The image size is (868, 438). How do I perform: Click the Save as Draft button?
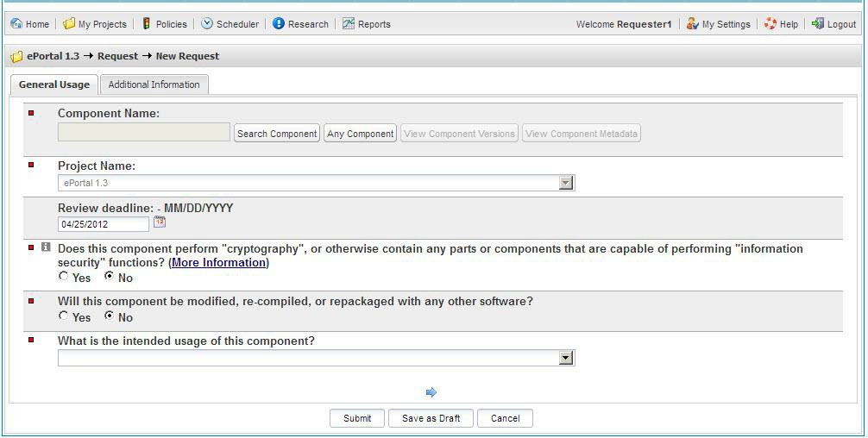tap(431, 418)
